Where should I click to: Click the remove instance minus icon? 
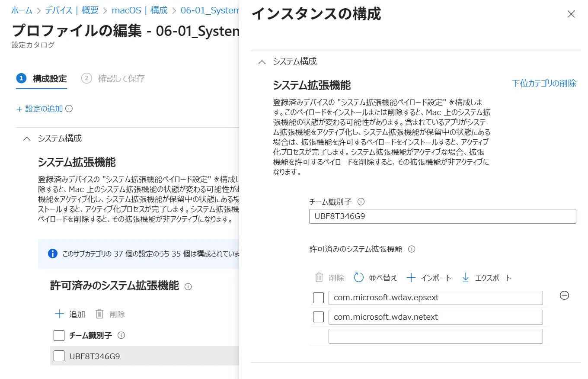coord(564,295)
